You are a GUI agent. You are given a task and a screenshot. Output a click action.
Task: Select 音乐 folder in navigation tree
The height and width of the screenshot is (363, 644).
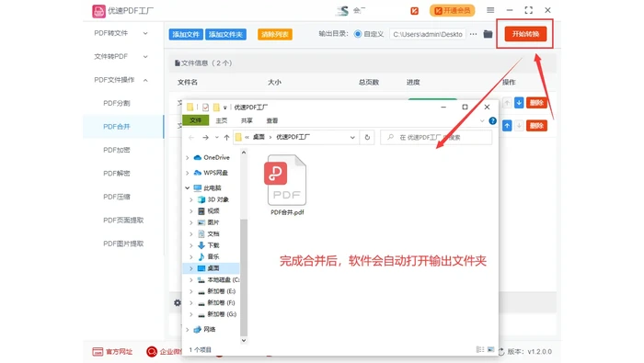click(x=213, y=256)
